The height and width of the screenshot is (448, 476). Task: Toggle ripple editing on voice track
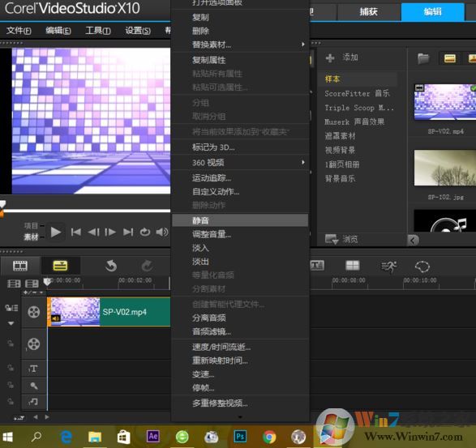tap(11, 385)
